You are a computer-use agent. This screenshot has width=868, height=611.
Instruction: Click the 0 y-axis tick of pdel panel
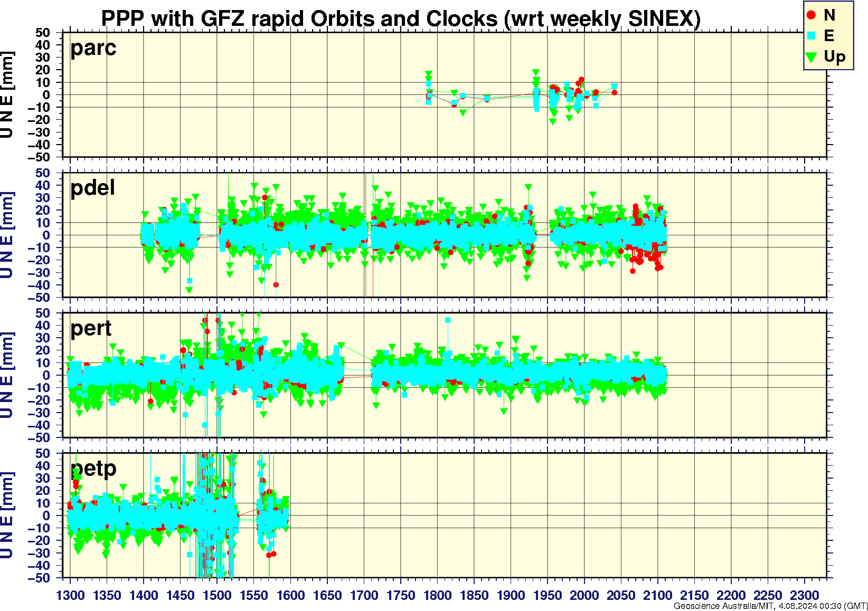[x=46, y=235]
